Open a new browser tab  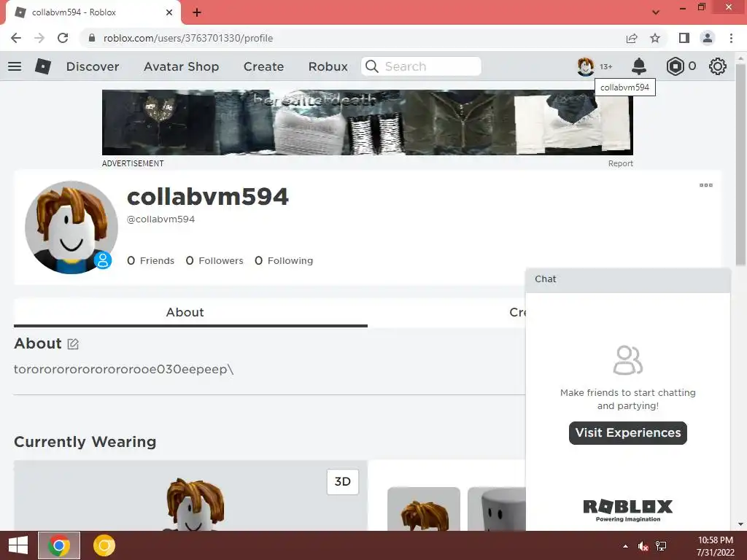[x=197, y=12]
